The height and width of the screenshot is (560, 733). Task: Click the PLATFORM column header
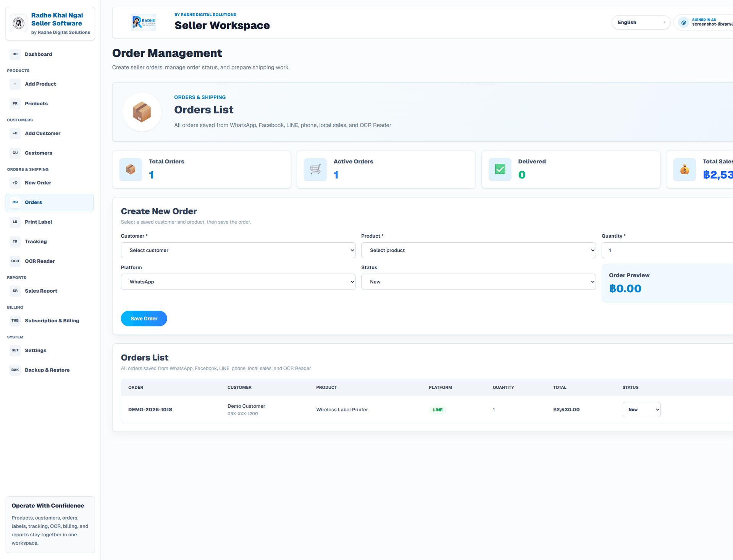[440, 387]
